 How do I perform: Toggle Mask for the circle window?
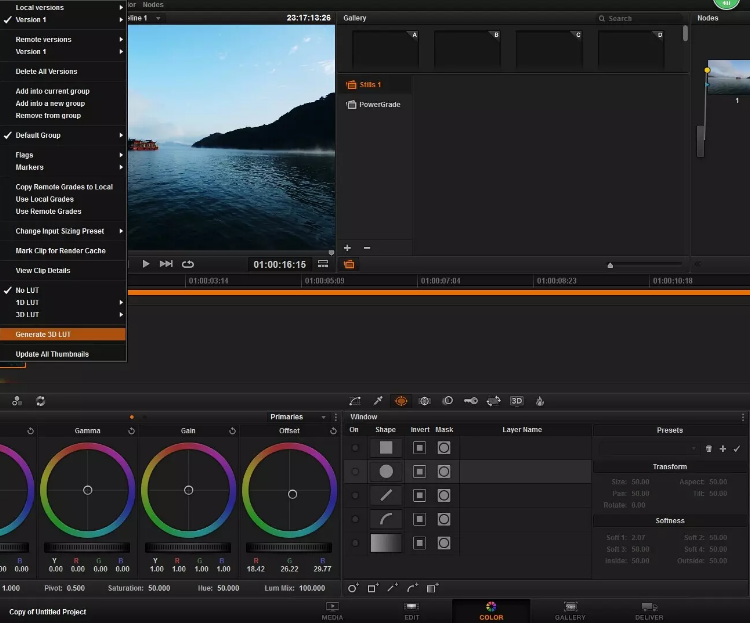444,472
